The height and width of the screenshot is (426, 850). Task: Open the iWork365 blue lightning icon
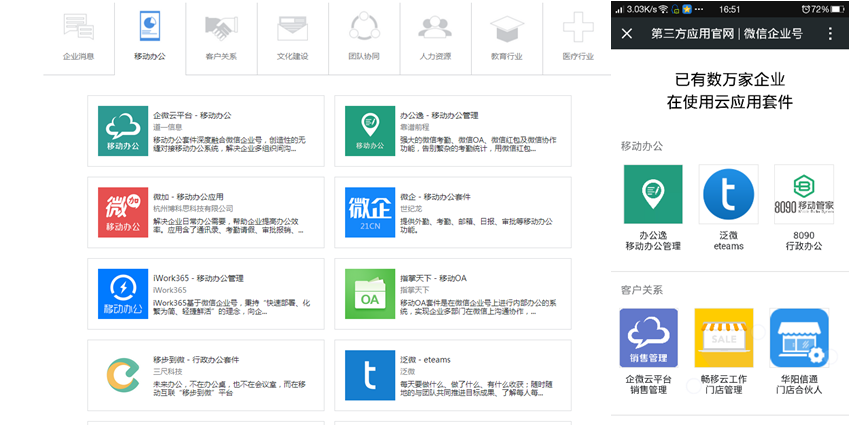coord(123,294)
